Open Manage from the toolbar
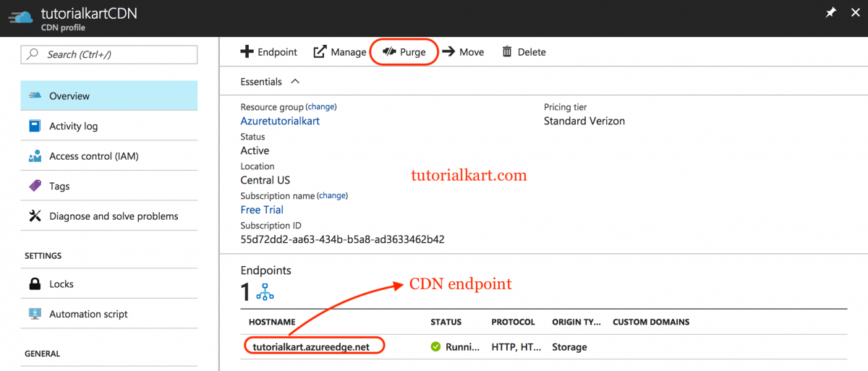868x371 pixels. tap(340, 52)
